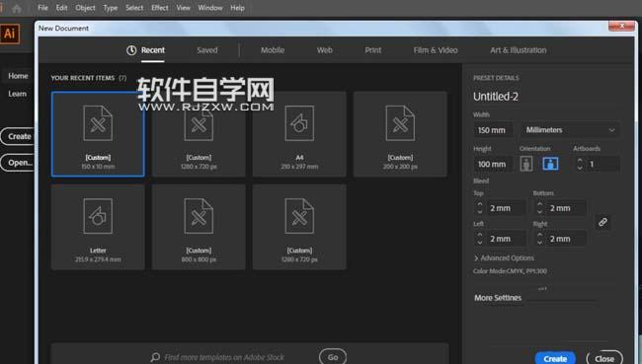
Task: Click the Go button for Adobe Stock
Action: (x=333, y=357)
